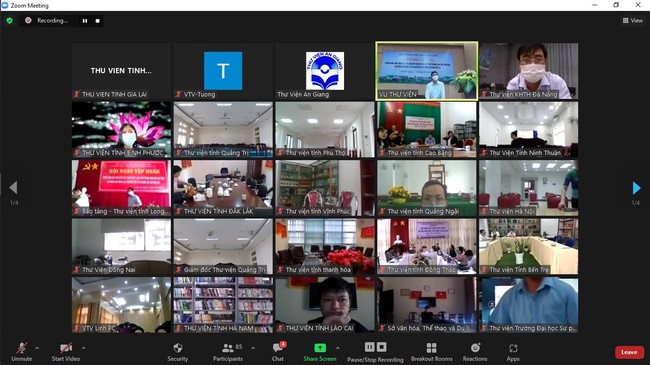The height and width of the screenshot is (365, 650).
Task: Click the red Recording indicator icon
Action: 28,20
